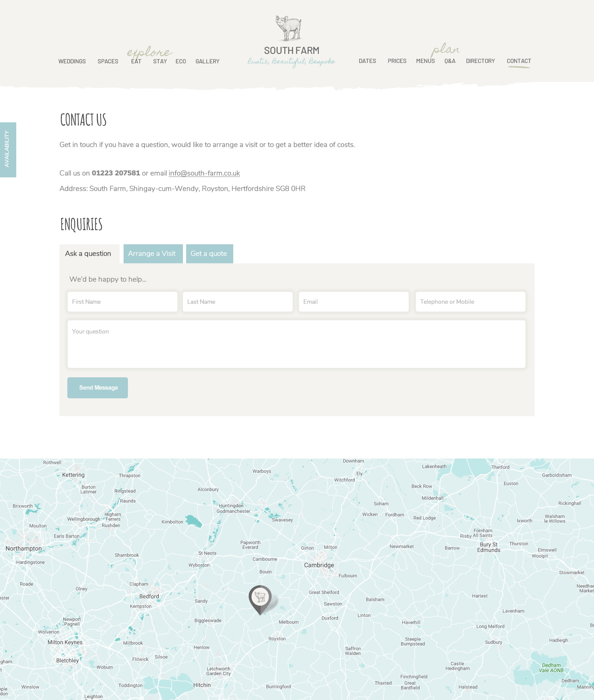Screen dimensions: 594x700
Task: Click the Your question text area
Action: coord(296,344)
